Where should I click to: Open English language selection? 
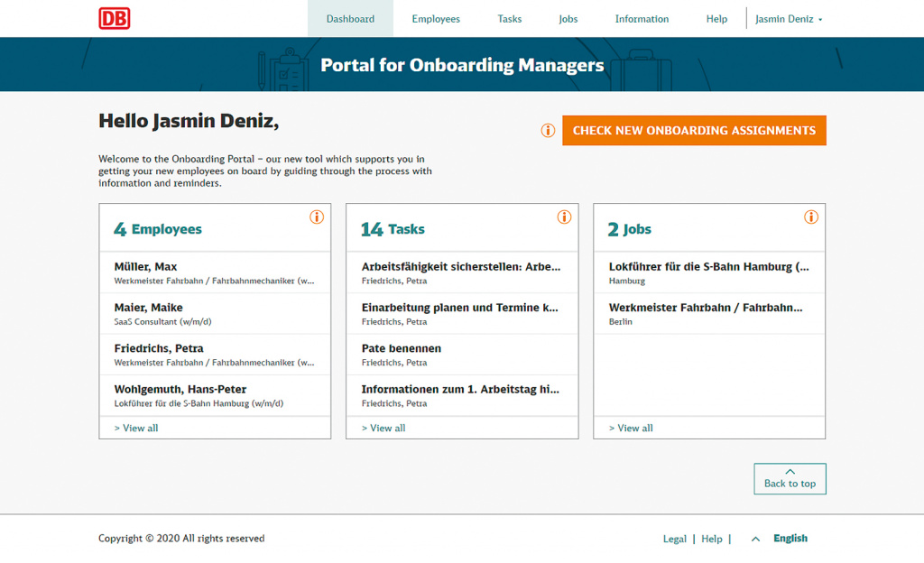[790, 539]
